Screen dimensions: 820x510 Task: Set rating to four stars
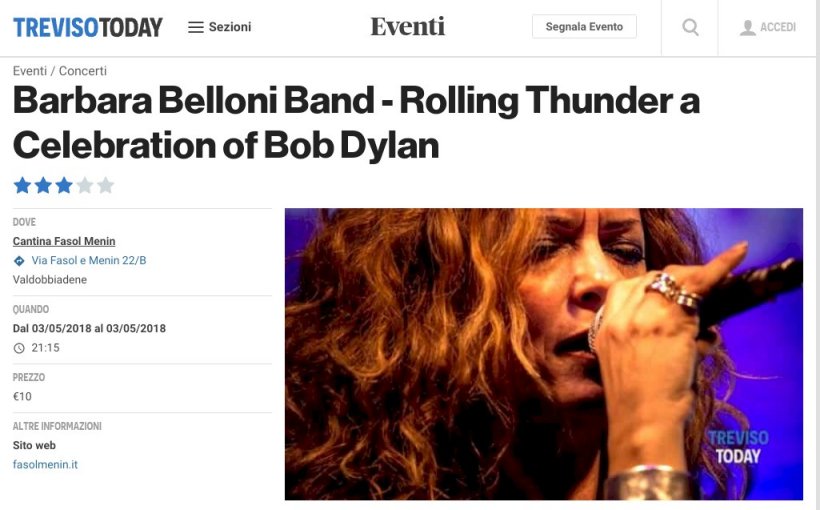(x=85, y=185)
